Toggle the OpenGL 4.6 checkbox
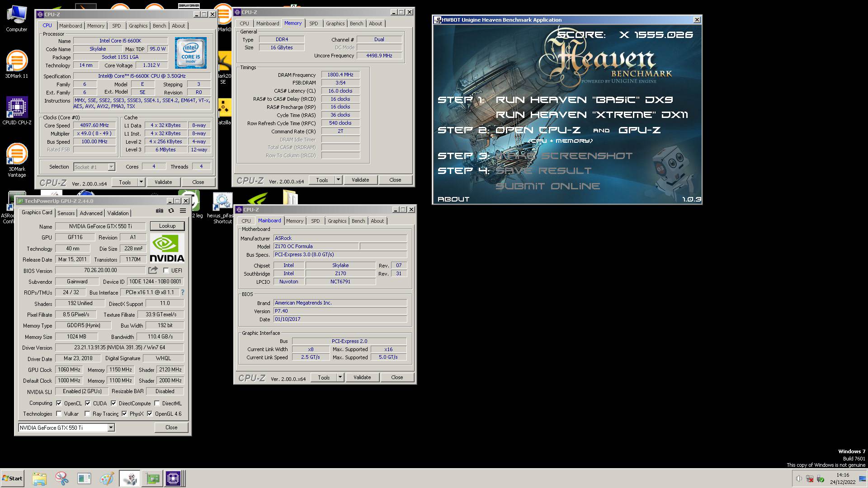 150,413
